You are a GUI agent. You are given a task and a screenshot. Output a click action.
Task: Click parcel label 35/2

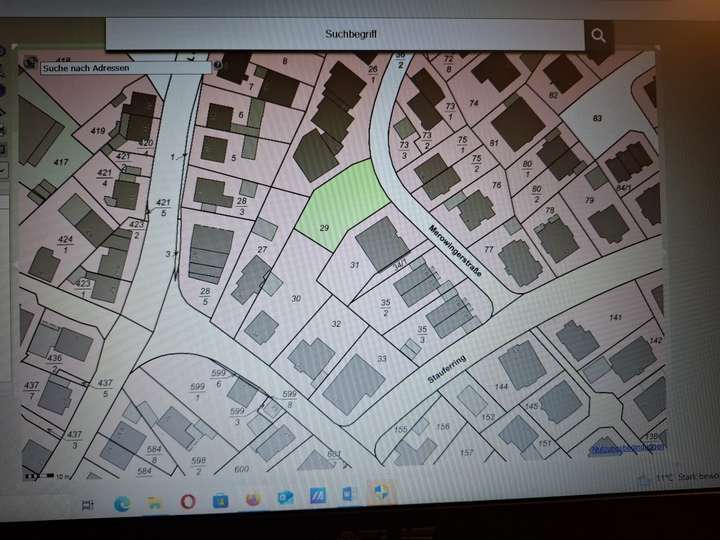point(385,308)
